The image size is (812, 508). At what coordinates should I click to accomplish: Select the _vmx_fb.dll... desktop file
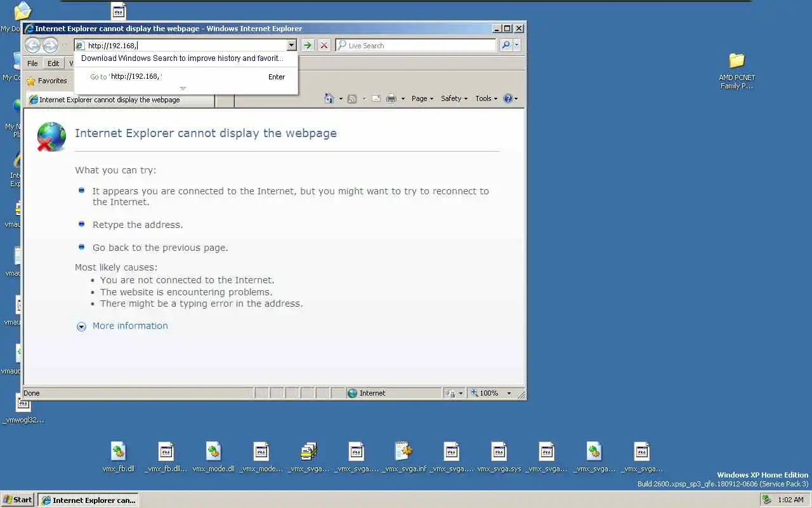pos(166,457)
